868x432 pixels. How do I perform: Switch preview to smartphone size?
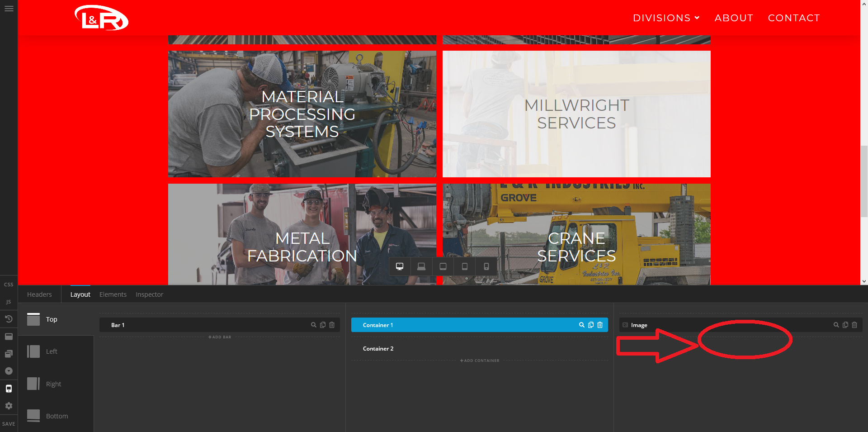point(486,266)
